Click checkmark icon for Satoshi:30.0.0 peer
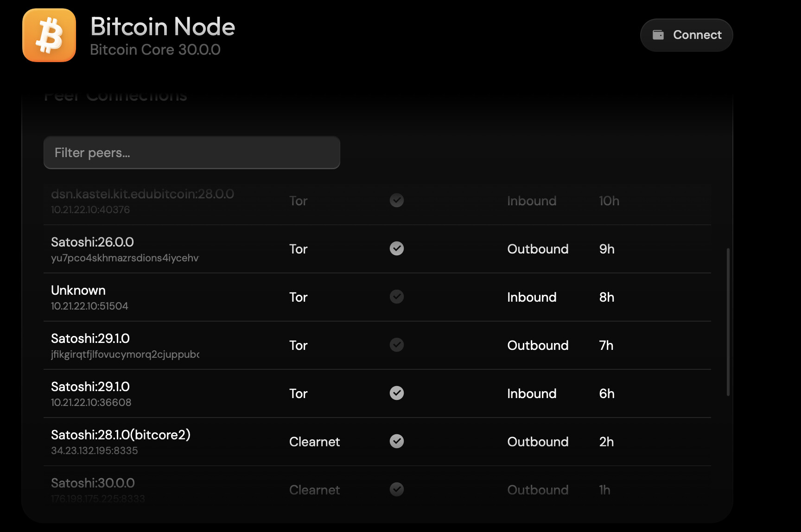The width and height of the screenshot is (801, 532). coord(397,489)
